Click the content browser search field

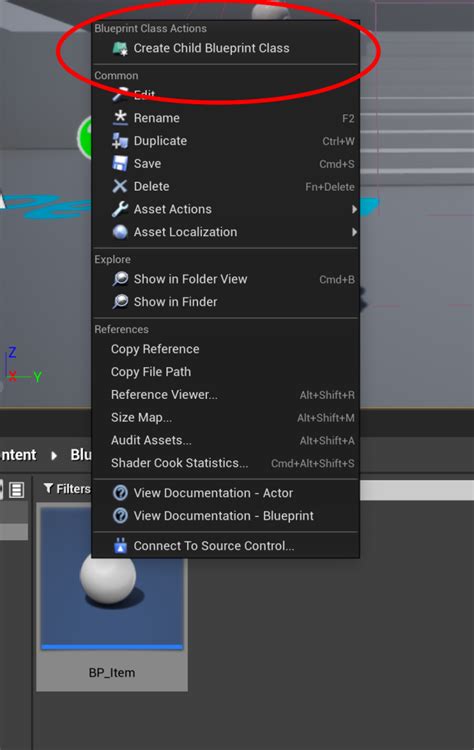coord(416,491)
